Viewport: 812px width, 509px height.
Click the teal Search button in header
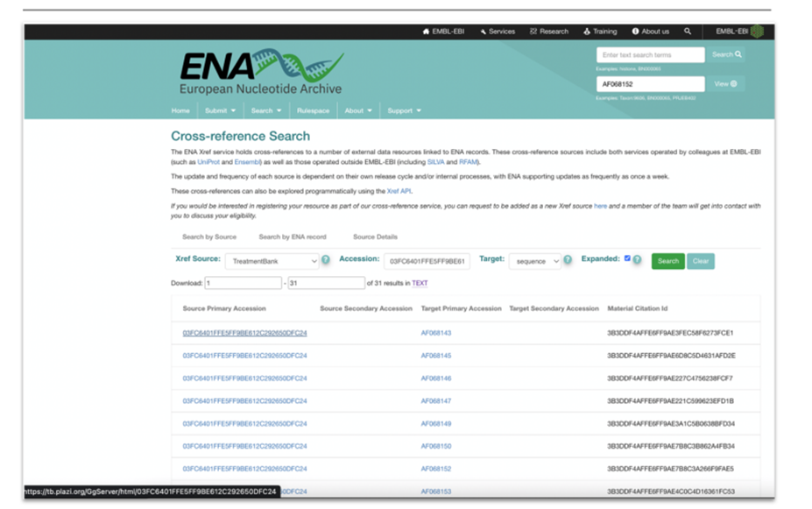pyautogui.click(x=726, y=54)
